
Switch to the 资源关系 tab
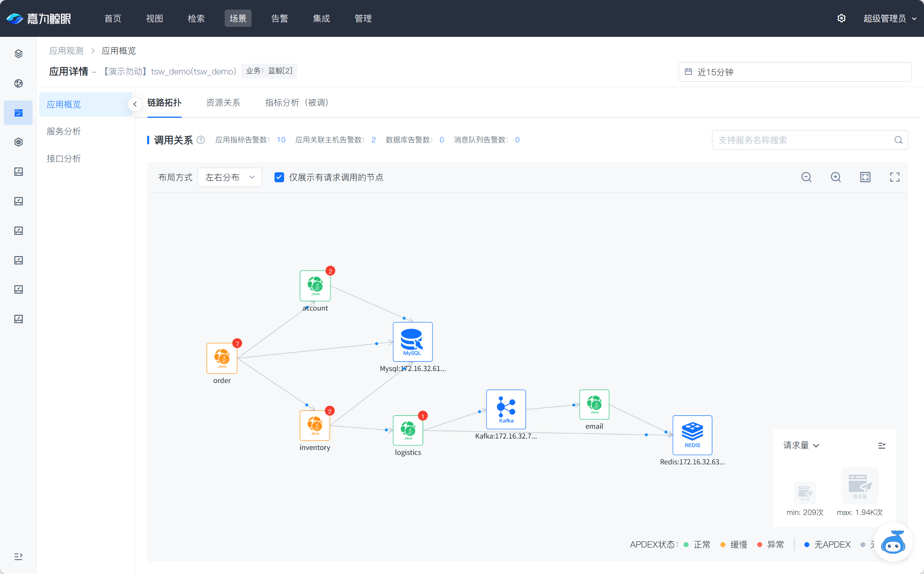point(223,103)
